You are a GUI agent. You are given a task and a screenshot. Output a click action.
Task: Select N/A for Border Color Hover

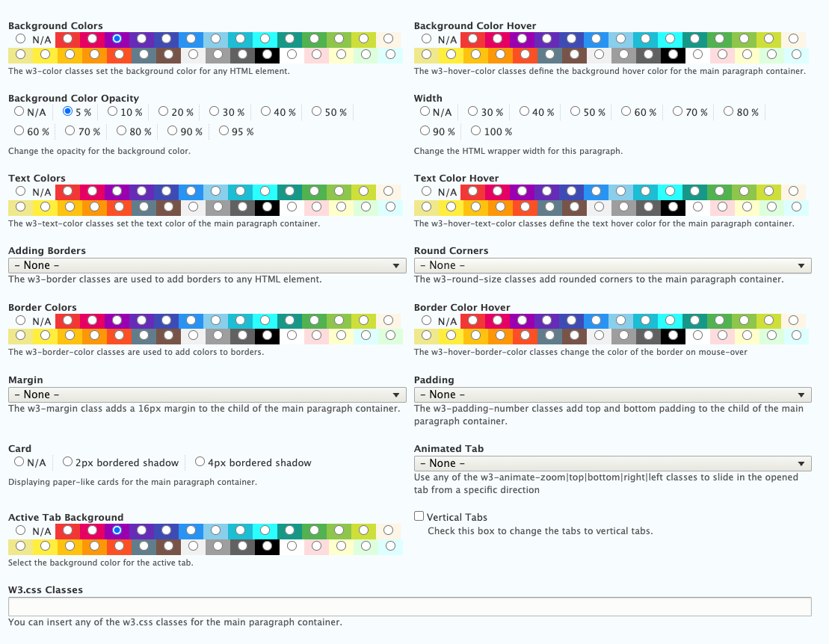click(426, 321)
